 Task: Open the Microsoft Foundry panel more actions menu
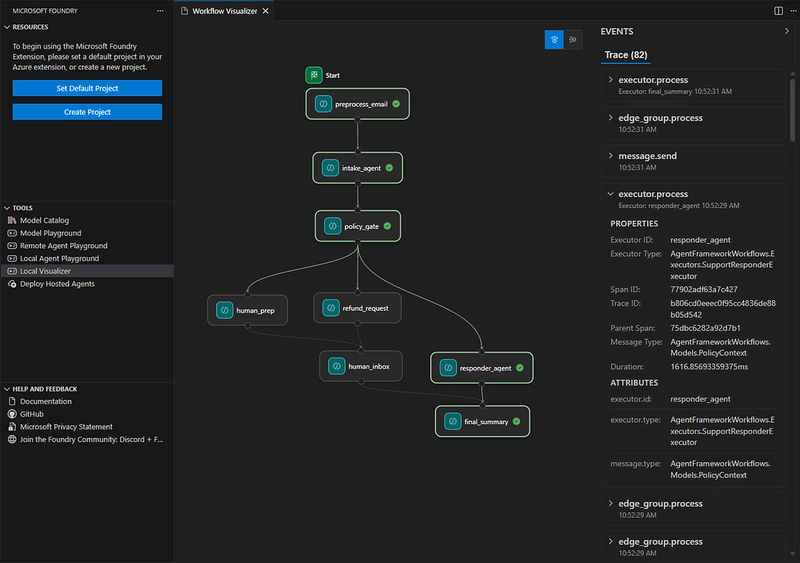[160, 11]
